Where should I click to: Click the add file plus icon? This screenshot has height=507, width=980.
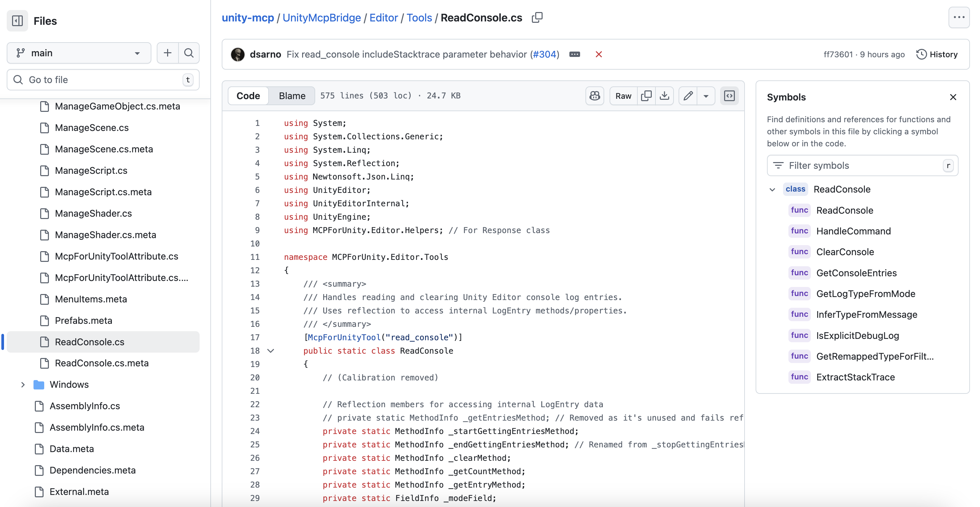tap(167, 53)
